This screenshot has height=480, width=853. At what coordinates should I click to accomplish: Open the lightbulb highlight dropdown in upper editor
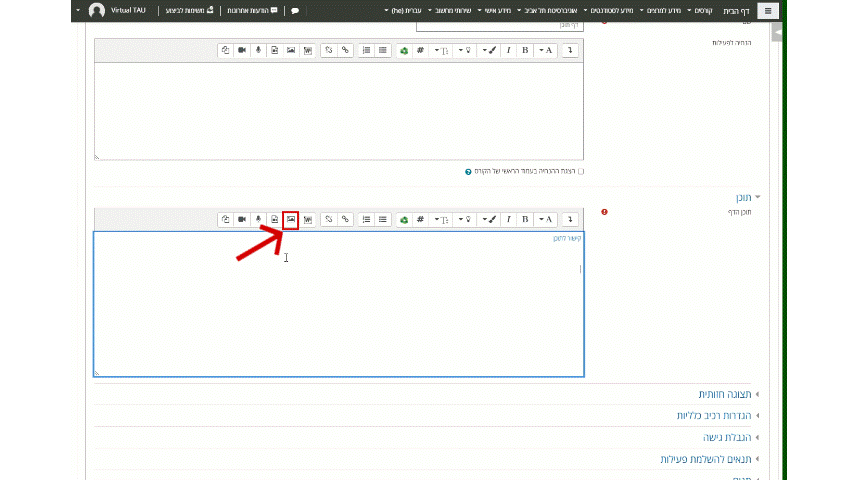pyautogui.click(x=465, y=51)
